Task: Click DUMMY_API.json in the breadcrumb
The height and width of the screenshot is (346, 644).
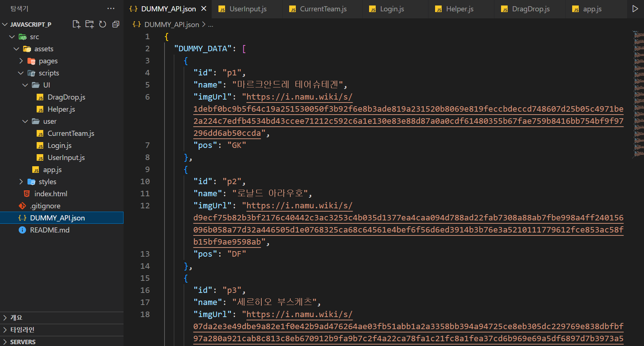Action: pyautogui.click(x=172, y=25)
